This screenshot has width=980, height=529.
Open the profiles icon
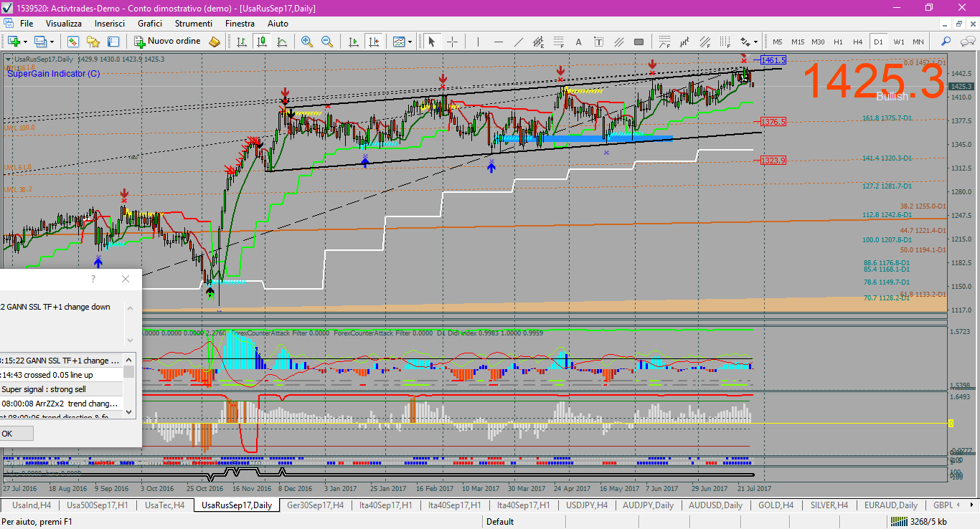point(41,42)
